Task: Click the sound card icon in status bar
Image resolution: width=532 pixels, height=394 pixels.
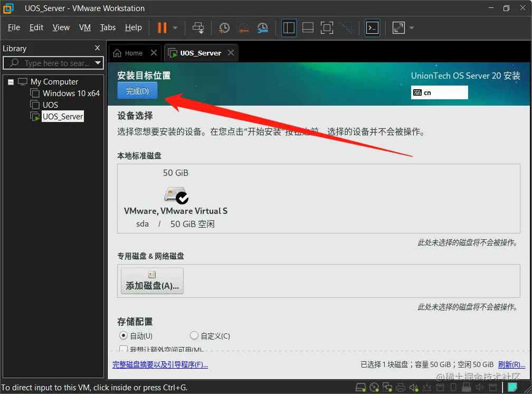Action: pos(413,387)
